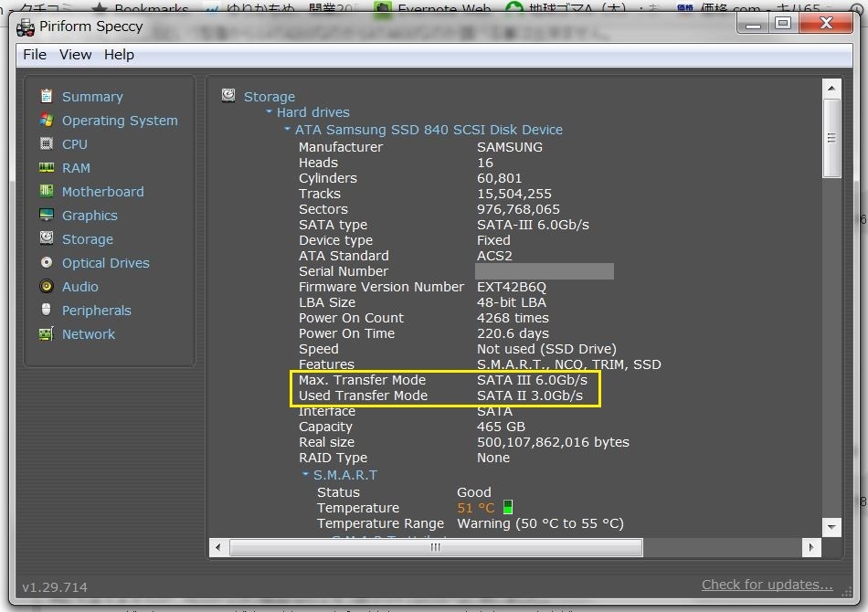868x612 pixels.
Task: Click Used Transfer Mode value SATA II 3.0Gb/s
Action: point(529,396)
